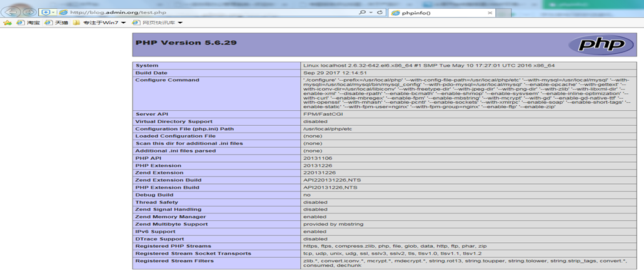Click Registered Stream Socket Transports label

click(x=193, y=253)
